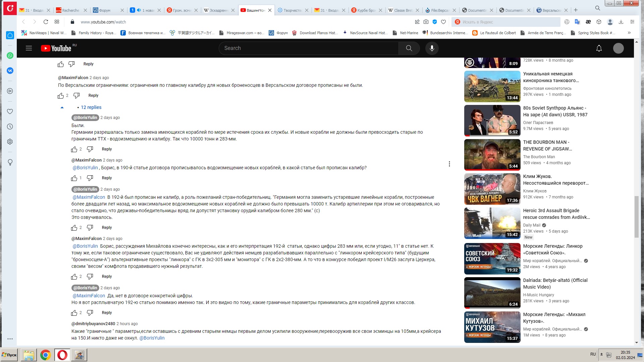Click RU language indicator in taskbar

pyautogui.click(x=593, y=354)
